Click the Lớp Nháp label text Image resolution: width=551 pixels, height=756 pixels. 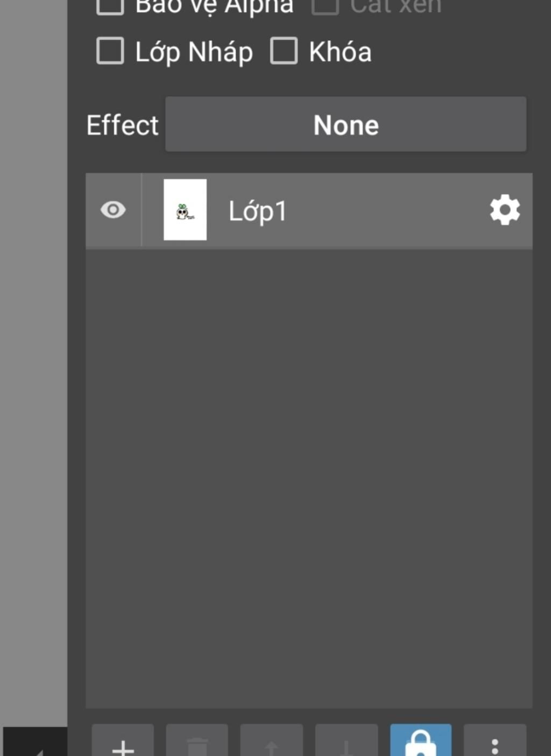click(x=194, y=52)
